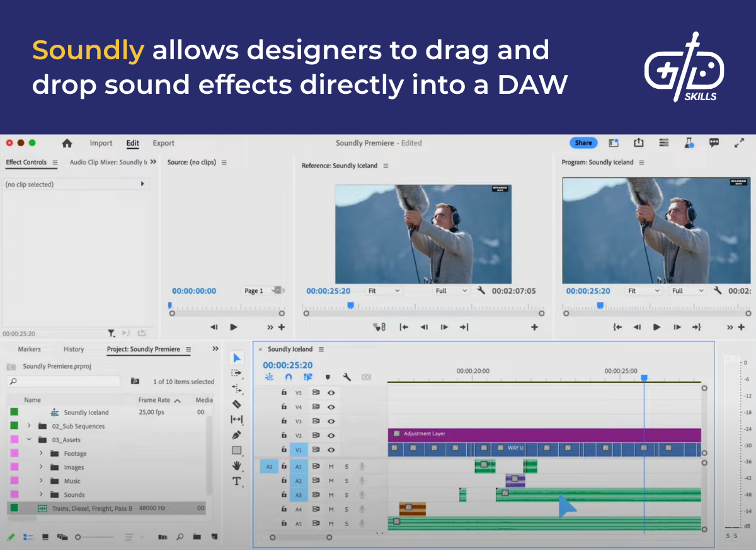The width and height of the screenshot is (756, 550).
Task: Mute audio track A2
Action: tap(331, 481)
